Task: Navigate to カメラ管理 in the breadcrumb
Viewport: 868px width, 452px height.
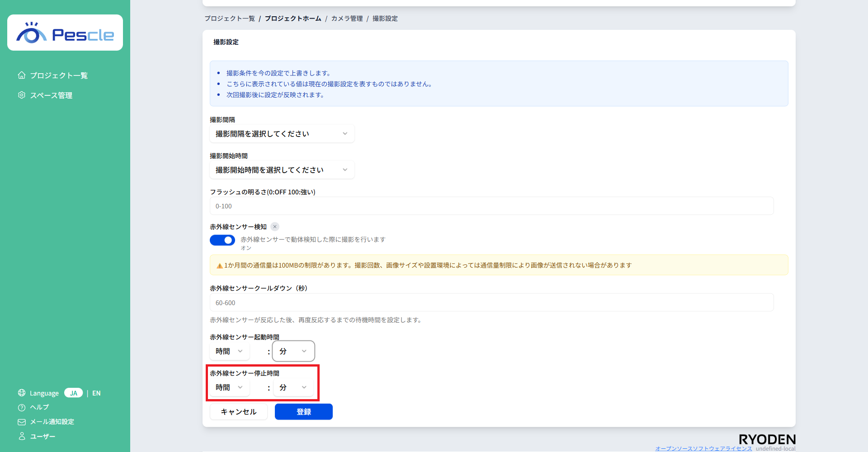Action: click(x=346, y=19)
